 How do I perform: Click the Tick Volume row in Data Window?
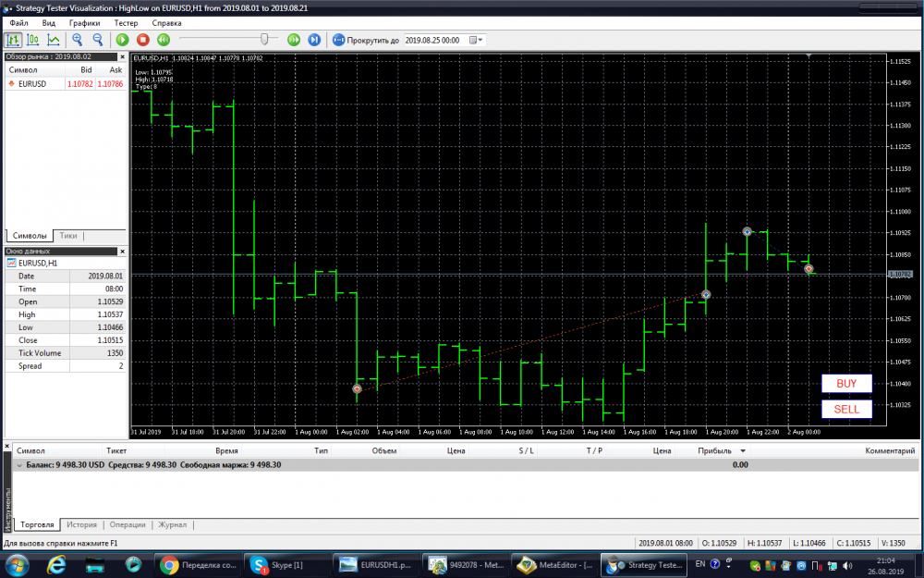point(65,352)
